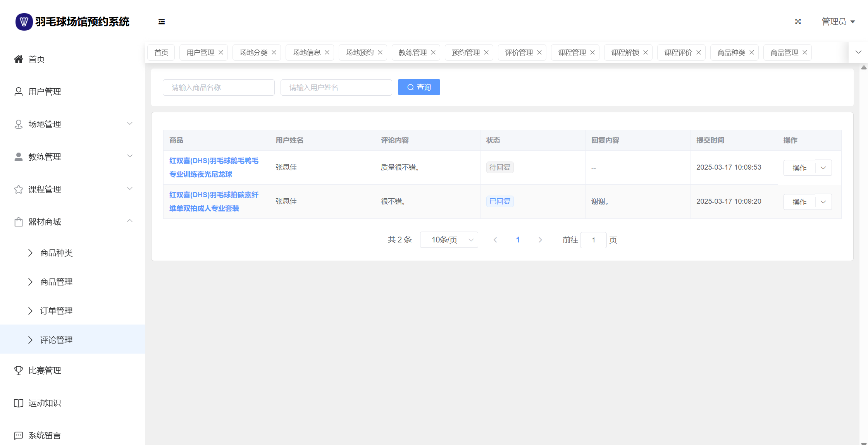Screen dimensions: 868x445
Task: Click the chat bubble icon for 系统留言
Action: pos(18,435)
